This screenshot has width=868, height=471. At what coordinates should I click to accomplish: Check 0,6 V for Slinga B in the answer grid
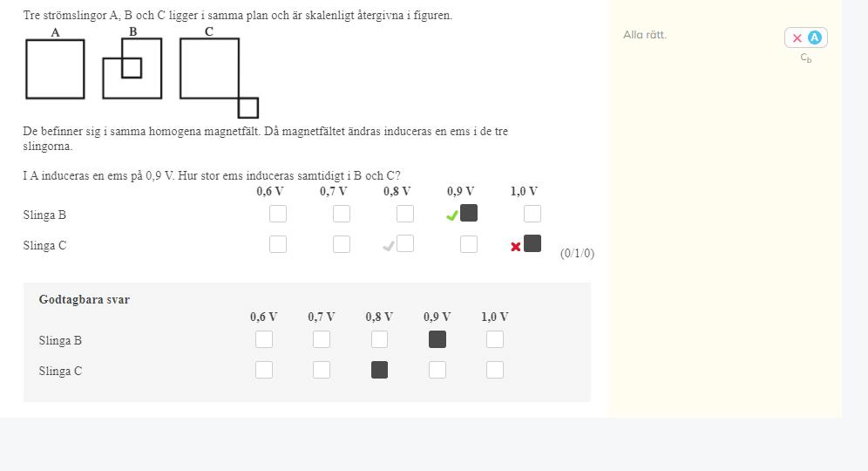[x=278, y=214]
